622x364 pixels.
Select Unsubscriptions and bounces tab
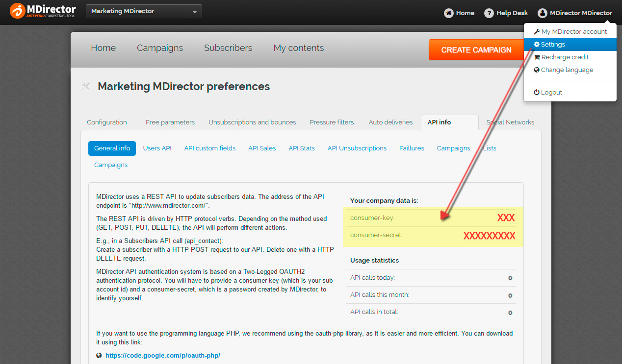[252, 122]
